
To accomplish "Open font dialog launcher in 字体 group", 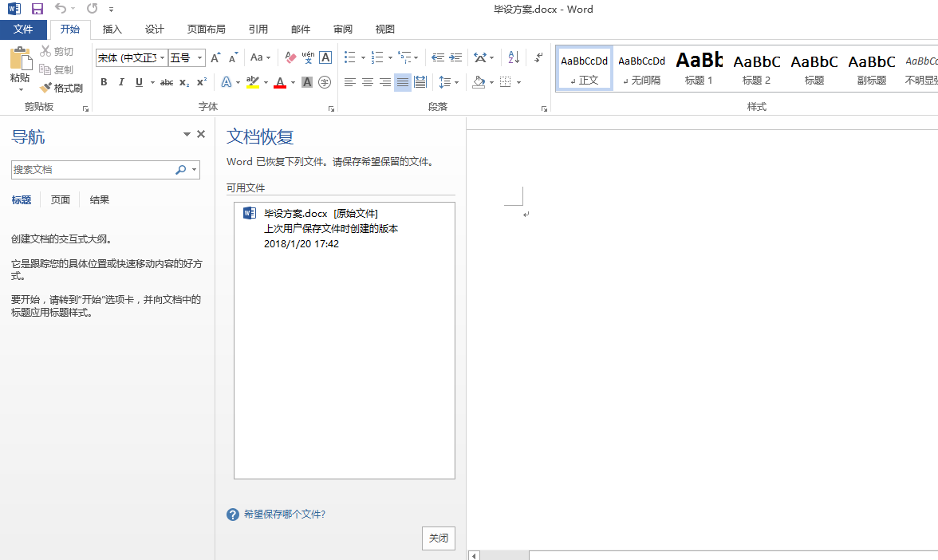I will pyautogui.click(x=331, y=108).
